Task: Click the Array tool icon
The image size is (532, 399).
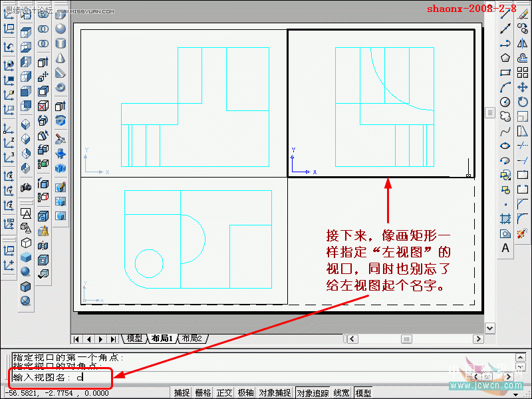Action: click(523, 72)
